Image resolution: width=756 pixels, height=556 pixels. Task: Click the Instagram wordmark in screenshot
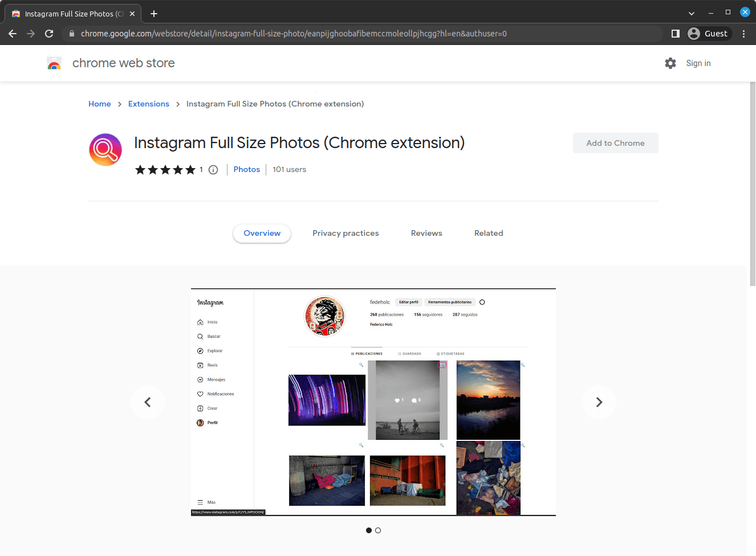[210, 302]
